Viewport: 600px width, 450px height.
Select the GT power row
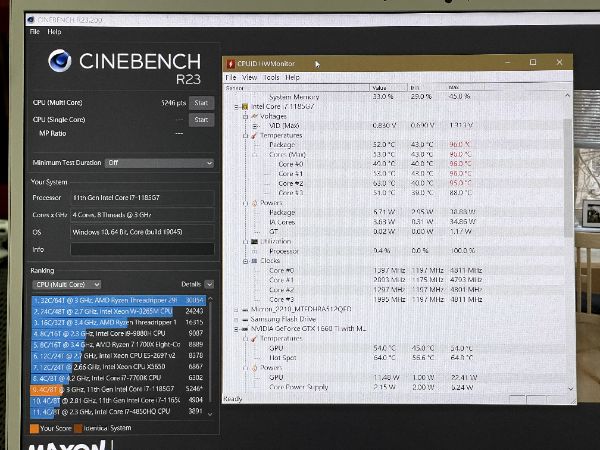coord(393,232)
